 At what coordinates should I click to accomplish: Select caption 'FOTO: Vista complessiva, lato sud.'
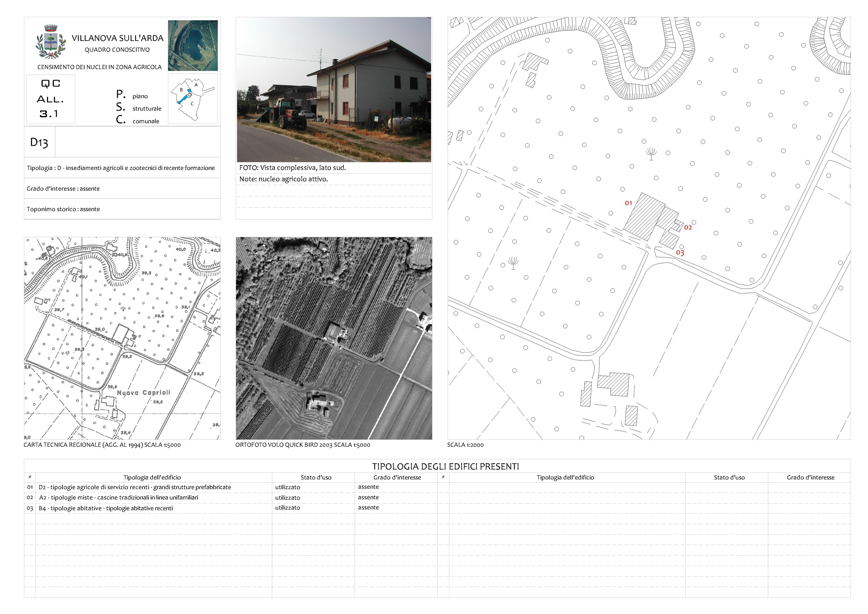coord(293,168)
